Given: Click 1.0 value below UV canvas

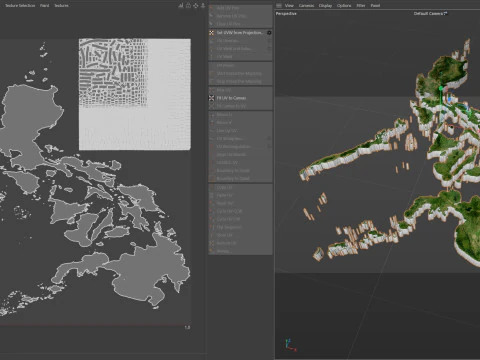Looking at the screenshot, I should (187, 328).
